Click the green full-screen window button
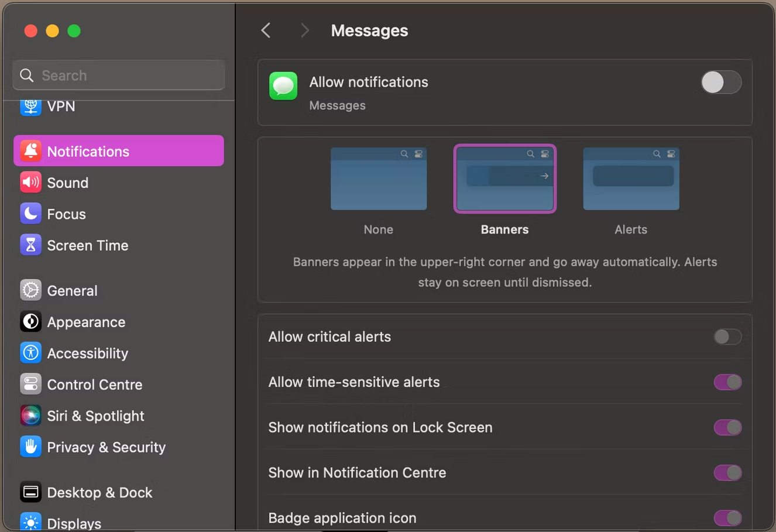This screenshot has height=532, width=776. 74,30
